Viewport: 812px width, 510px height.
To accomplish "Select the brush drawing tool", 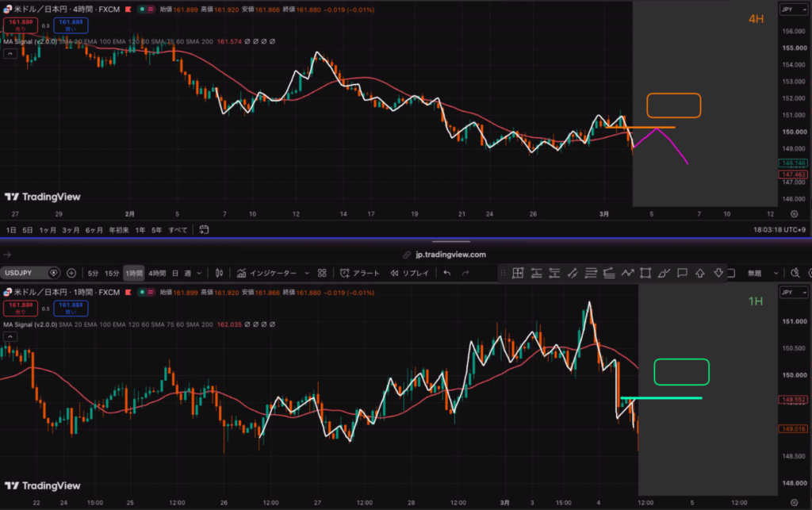I will click(x=664, y=273).
